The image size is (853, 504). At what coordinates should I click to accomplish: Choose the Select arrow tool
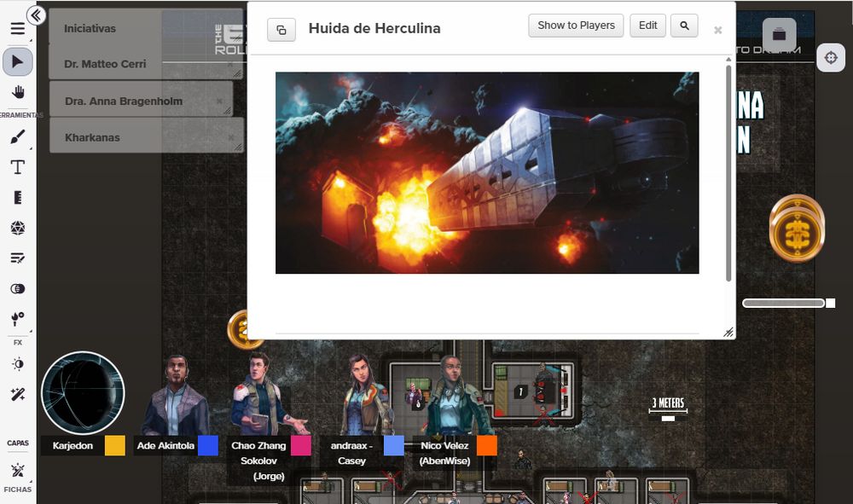pyautogui.click(x=17, y=61)
